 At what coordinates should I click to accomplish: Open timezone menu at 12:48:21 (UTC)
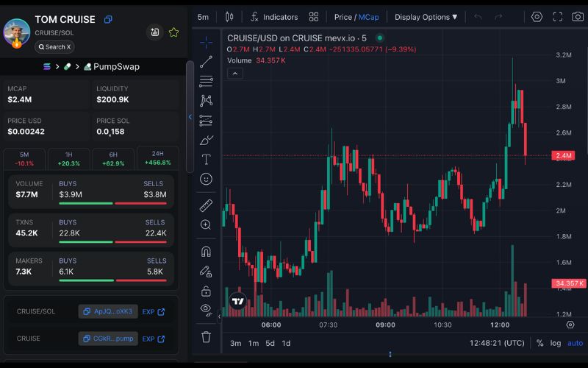497,343
